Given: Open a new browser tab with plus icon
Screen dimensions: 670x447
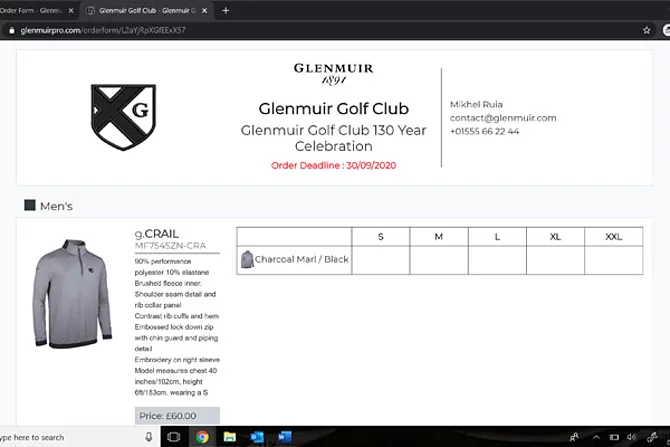Looking at the screenshot, I should (226, 11).
